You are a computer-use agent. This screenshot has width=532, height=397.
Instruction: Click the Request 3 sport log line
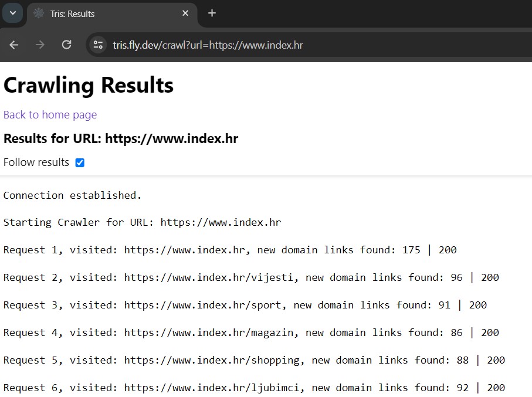coord(245,305)
